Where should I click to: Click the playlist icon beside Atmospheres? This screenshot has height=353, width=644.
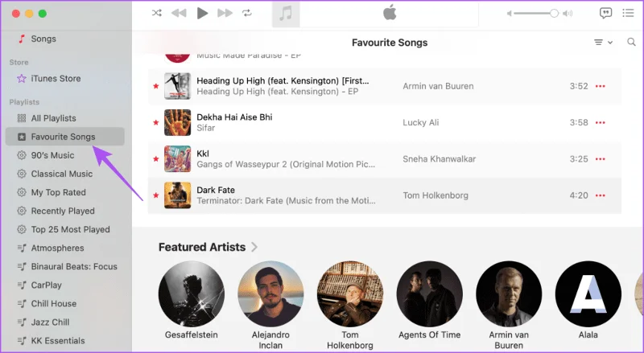pyautogui.click(x=22, y=248)
